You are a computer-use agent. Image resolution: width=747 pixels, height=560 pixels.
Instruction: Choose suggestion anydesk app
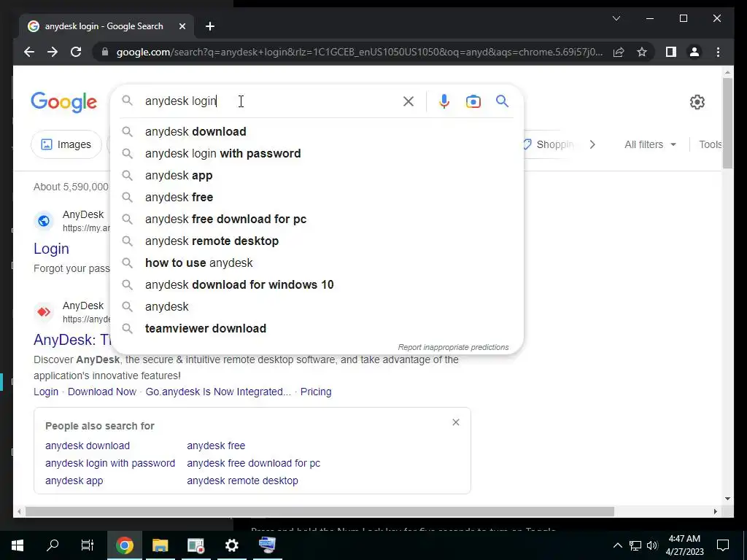(317, 175)
